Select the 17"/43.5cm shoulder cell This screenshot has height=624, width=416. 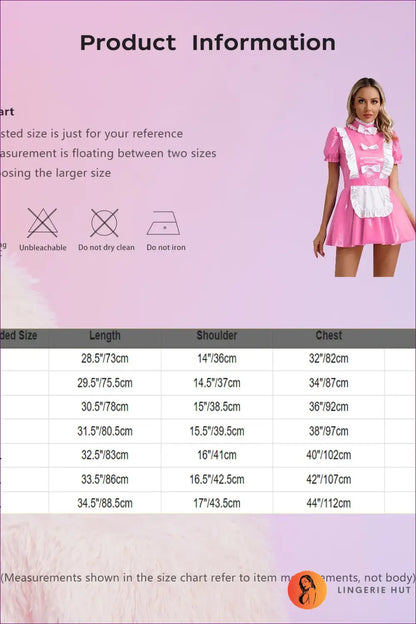click(x=217, y=503)
